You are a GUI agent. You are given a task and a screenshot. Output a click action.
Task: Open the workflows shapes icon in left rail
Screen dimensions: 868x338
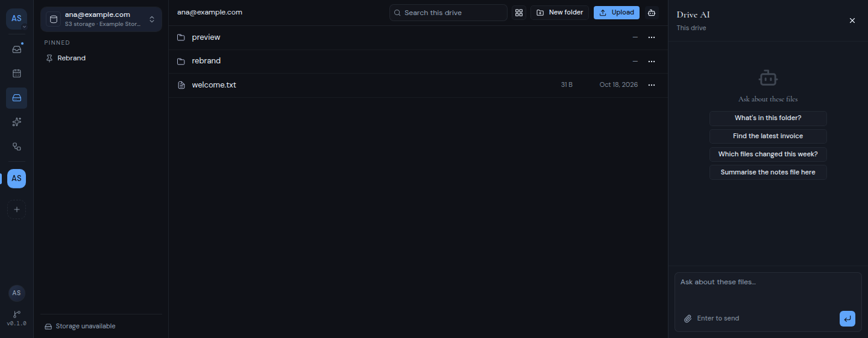(16, 146)
